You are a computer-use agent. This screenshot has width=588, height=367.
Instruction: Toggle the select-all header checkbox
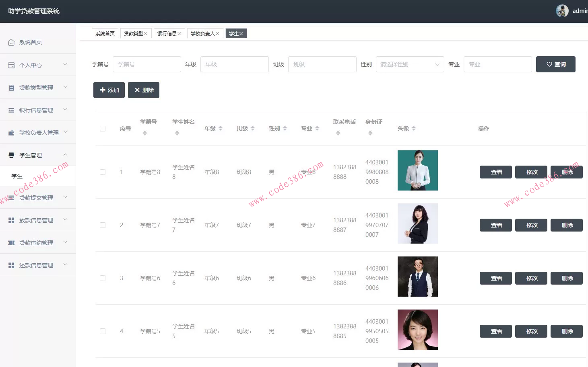(x=103, y=129)
